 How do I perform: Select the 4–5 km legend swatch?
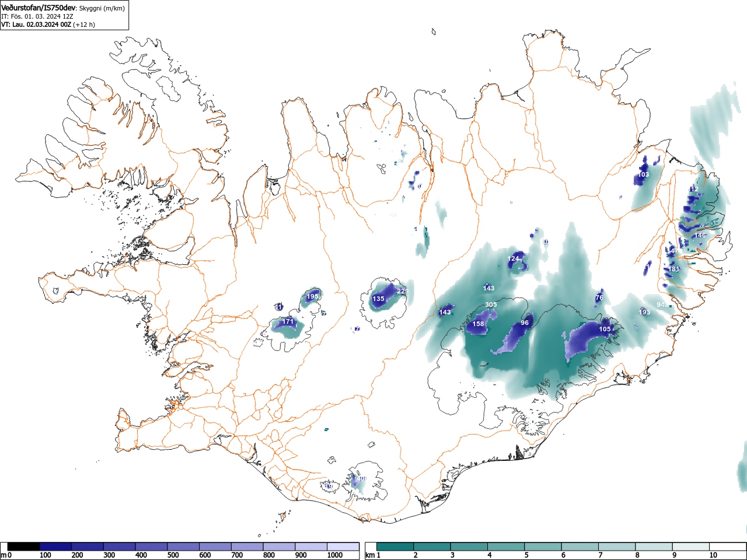[x=507, y=547]
